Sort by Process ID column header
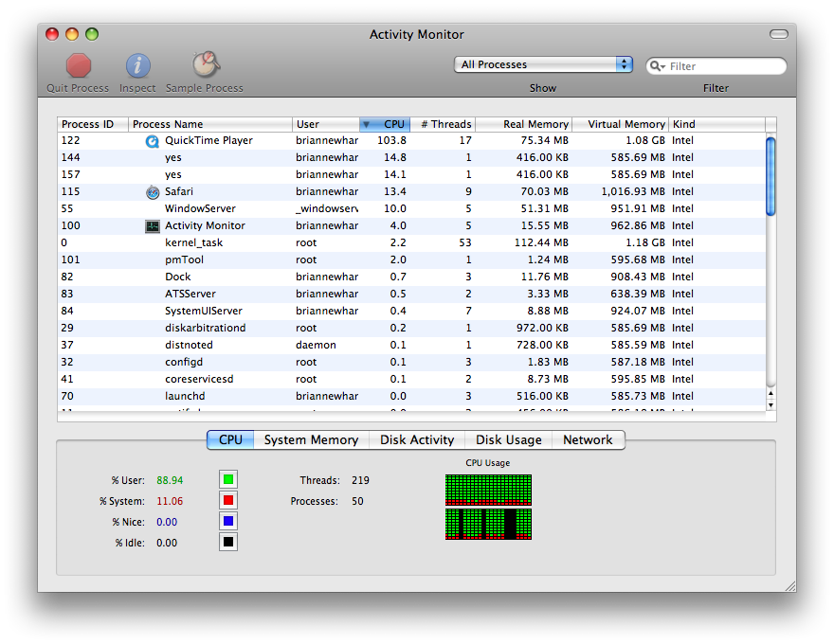Image resolution: width=834 pixels, height=644 pixels. (x=93, y=124)
